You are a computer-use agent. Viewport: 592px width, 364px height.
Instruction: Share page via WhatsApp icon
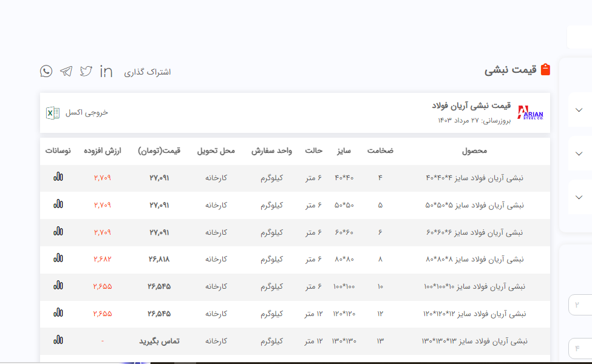click(46, 72)
